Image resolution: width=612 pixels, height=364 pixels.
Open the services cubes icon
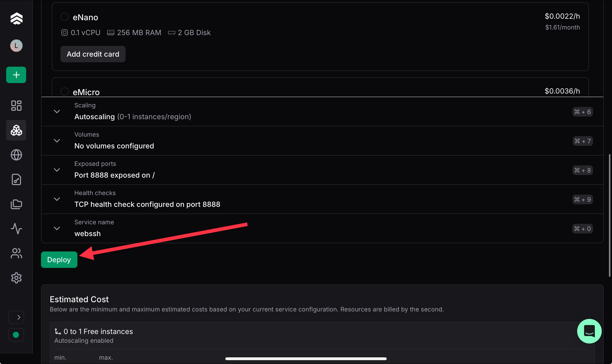pos(16,130)
